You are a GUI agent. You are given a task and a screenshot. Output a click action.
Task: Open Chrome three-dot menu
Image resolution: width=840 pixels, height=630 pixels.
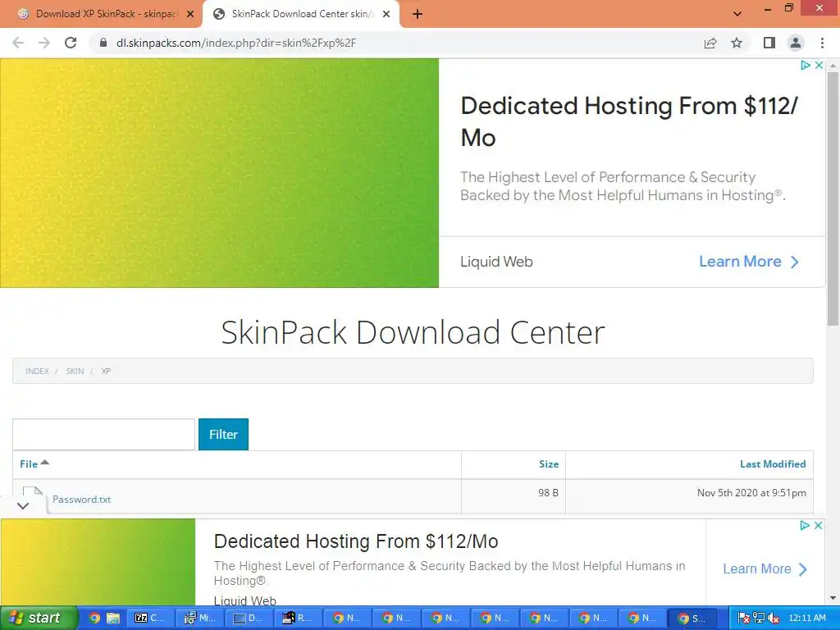[x=822, y=43]
